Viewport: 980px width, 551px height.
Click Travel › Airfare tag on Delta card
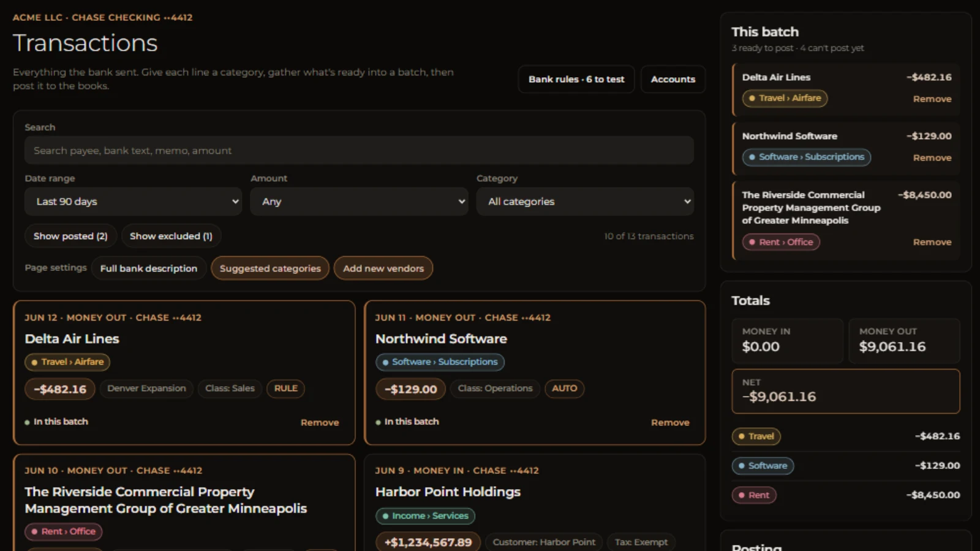[67, 362]
